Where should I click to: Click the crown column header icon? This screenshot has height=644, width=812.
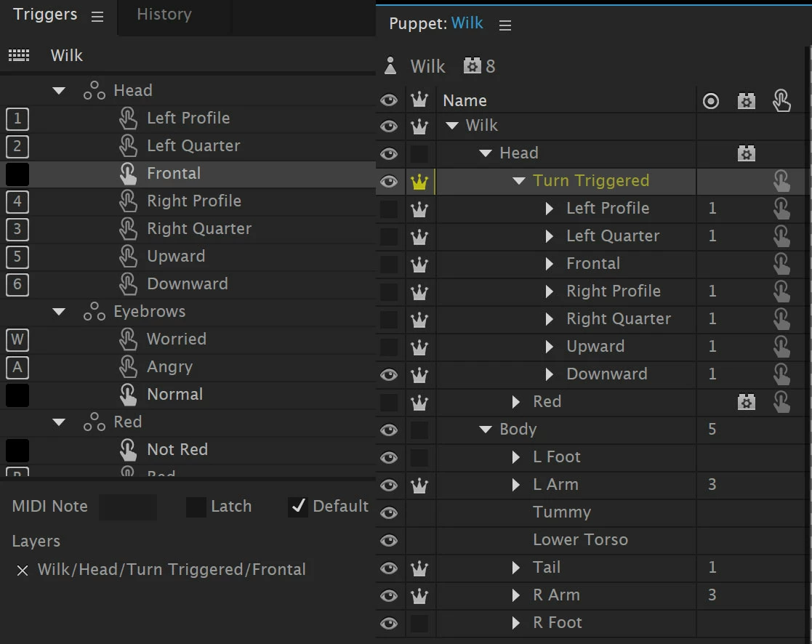click(419, 100)
